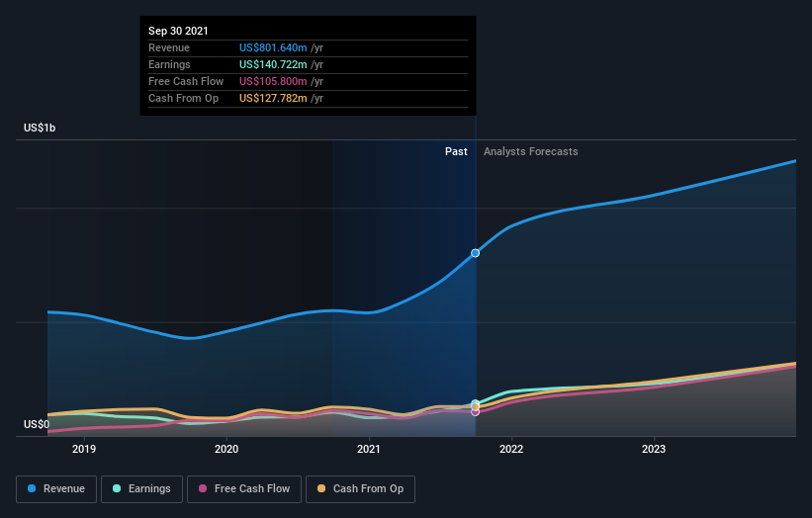Click the 2023 x-axis label
Image resolution: width=812 pixels, height=518 pixels.
point(654,449)
